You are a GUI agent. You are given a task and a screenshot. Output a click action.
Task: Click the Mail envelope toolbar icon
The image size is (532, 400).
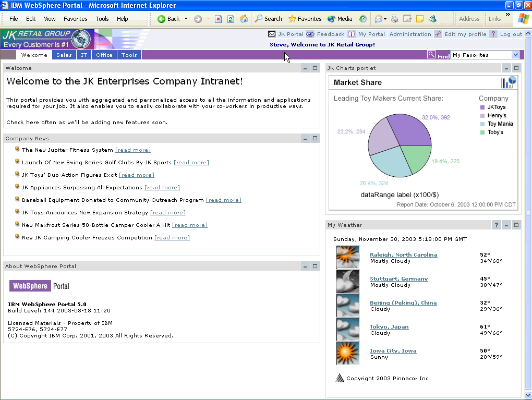click(x=378, y=19)
